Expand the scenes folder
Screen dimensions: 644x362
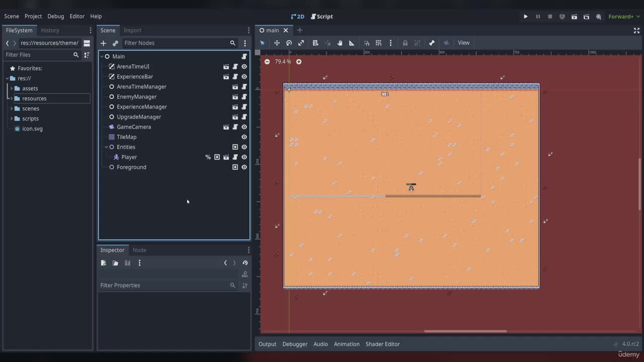(x=11, y=109)
